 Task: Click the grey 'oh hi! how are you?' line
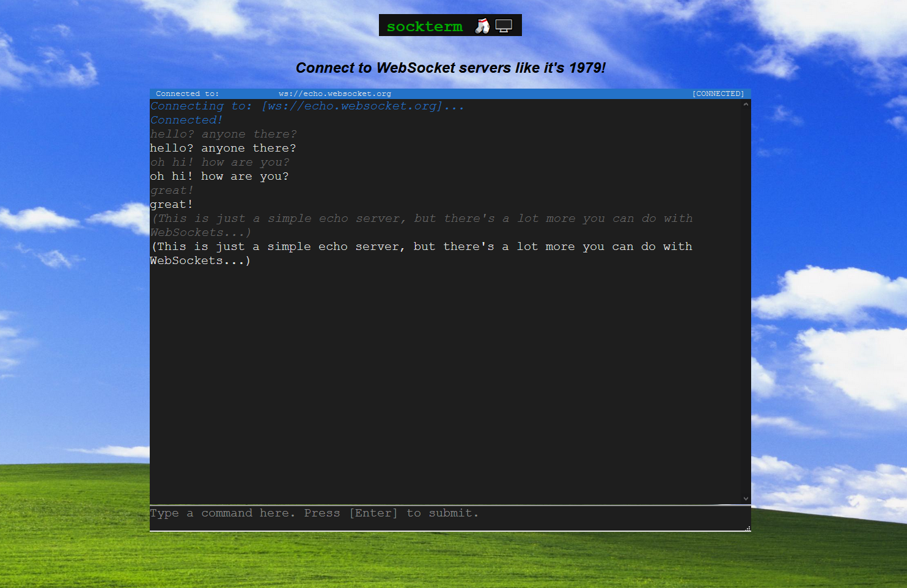click(219, 163)
